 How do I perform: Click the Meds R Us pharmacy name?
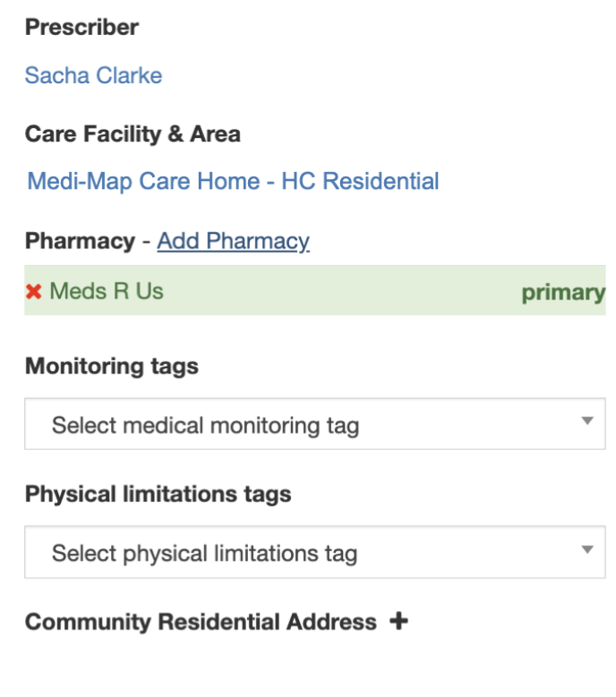(107, 291)
